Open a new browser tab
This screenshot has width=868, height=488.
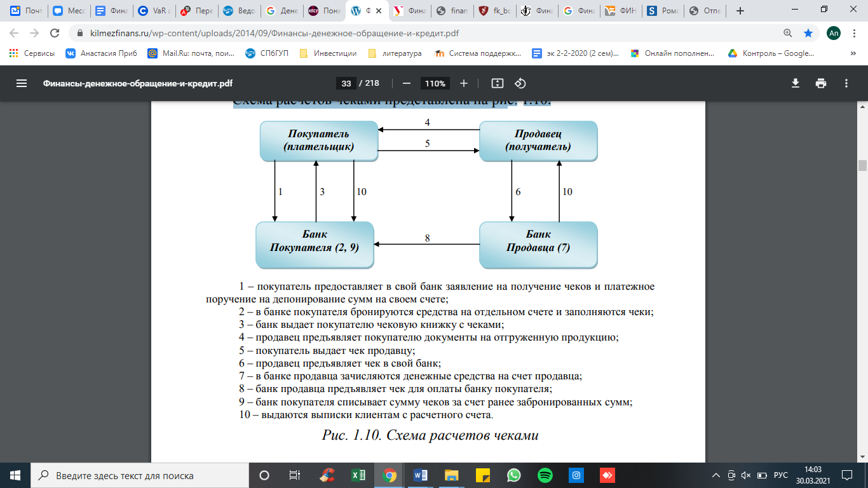tap(740, 11)
